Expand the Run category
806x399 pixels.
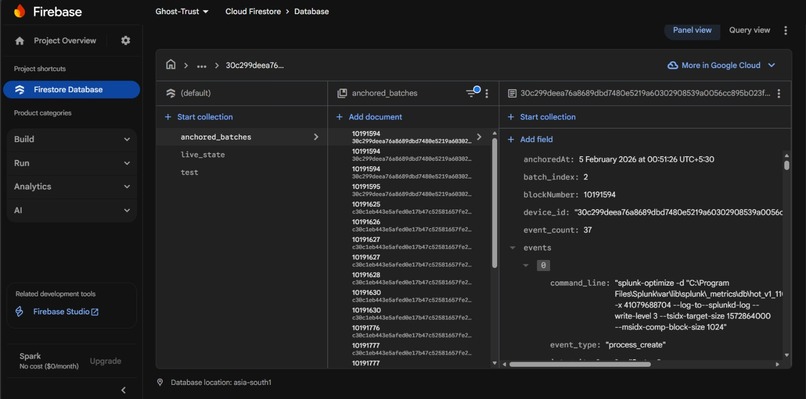click(x=72, y=163)
